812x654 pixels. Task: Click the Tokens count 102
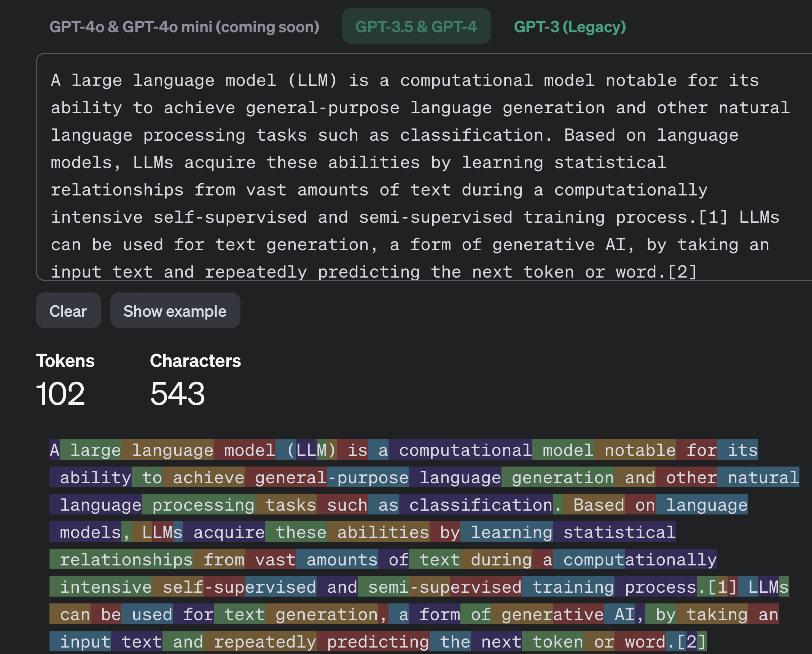click(60, 394)
